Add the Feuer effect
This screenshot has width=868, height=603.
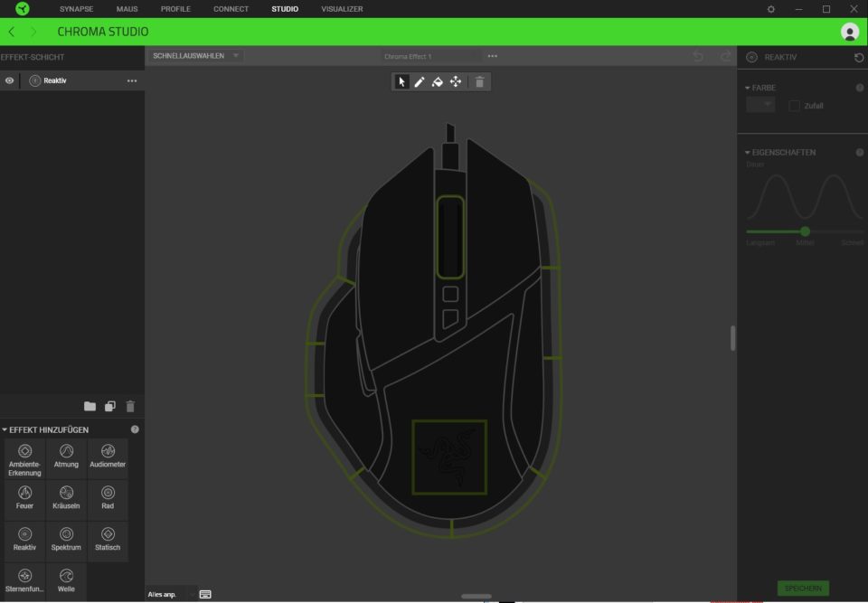(25, 497)
